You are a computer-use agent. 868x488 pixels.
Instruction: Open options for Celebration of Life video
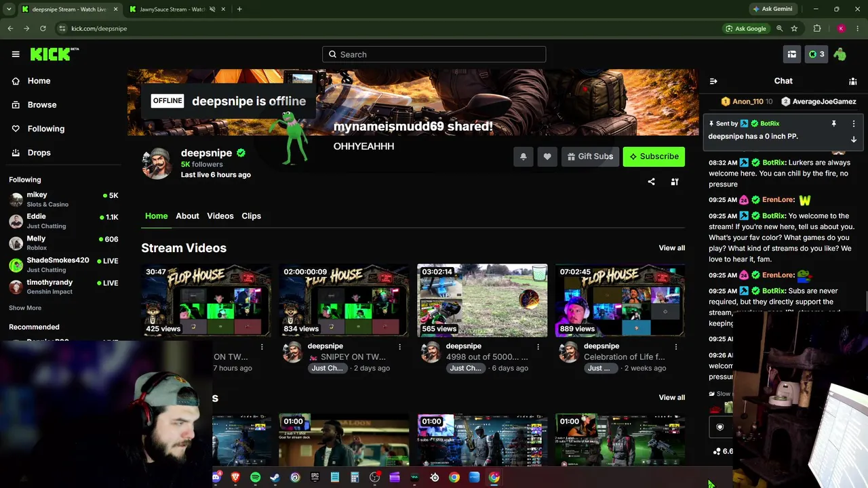click(676, 347)
